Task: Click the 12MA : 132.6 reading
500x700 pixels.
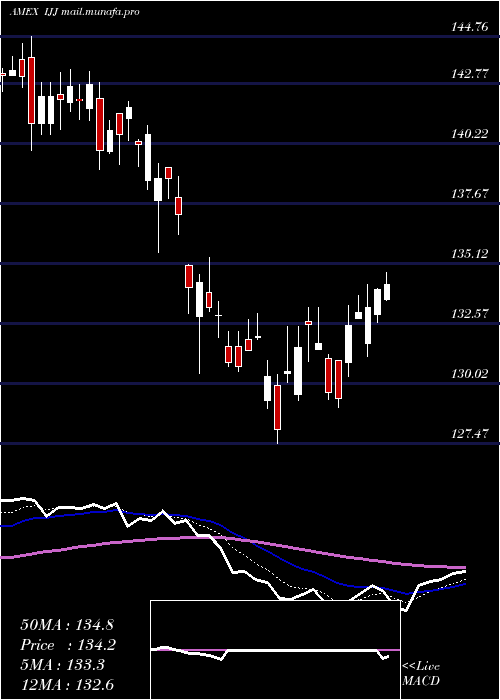Action: (x=68, y=684)
